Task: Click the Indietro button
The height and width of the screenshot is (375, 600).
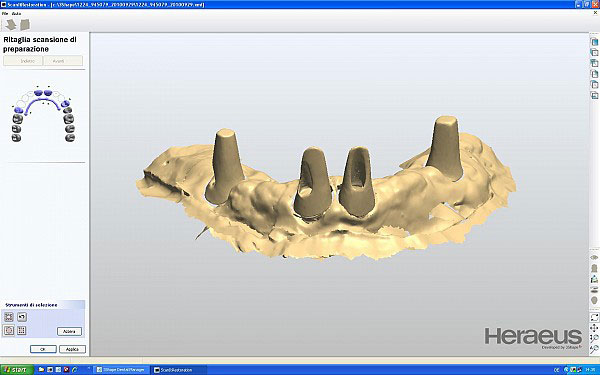Action: click(x=23, y=61)
